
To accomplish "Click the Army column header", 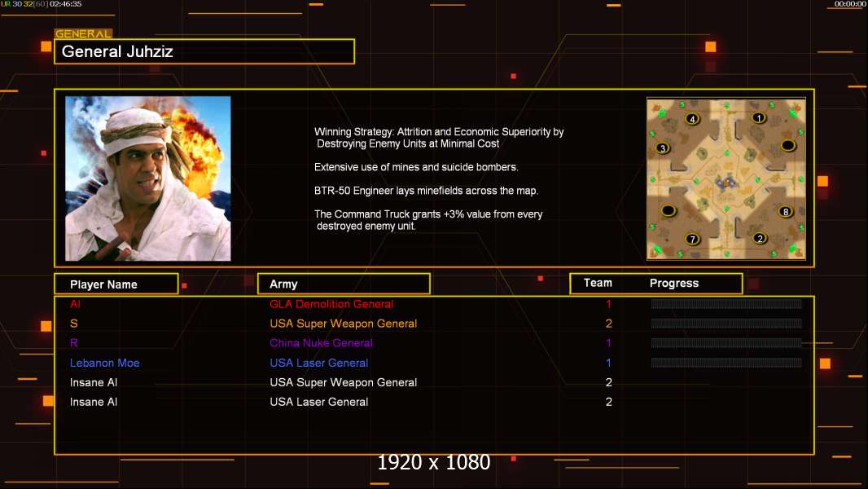I will pyautogui.click(x=344, y=284).
